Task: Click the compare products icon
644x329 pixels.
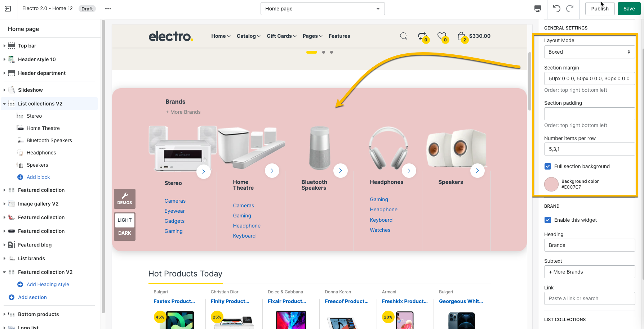Action: coord(422,36)
